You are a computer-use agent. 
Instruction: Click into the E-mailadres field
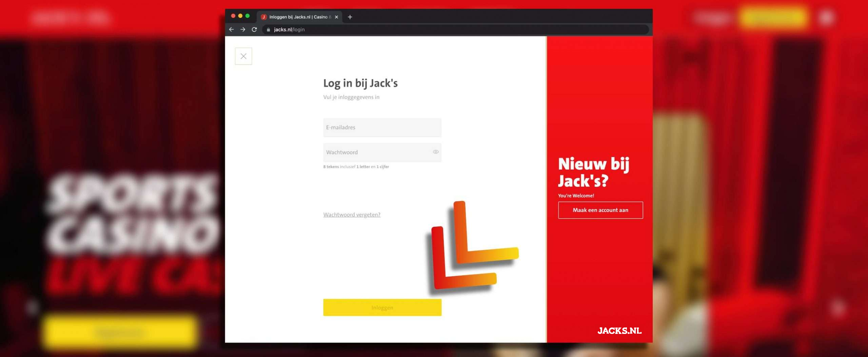[382, 128]
